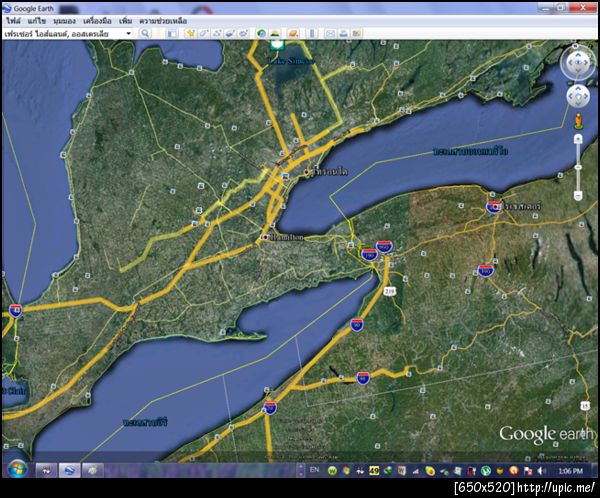This screenshot has width=600, height=498.
Task: Show historical imagery clock icon
Action: (x=261, y=34)
